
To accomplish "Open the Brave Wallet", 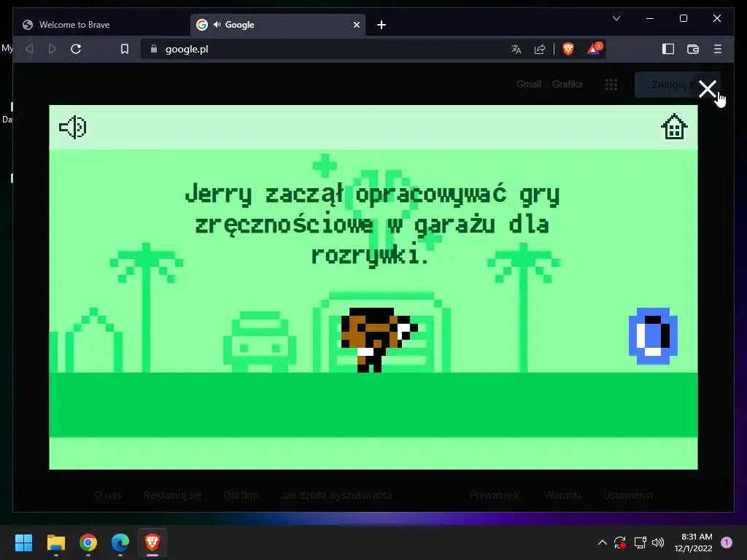I will (693, 49).
